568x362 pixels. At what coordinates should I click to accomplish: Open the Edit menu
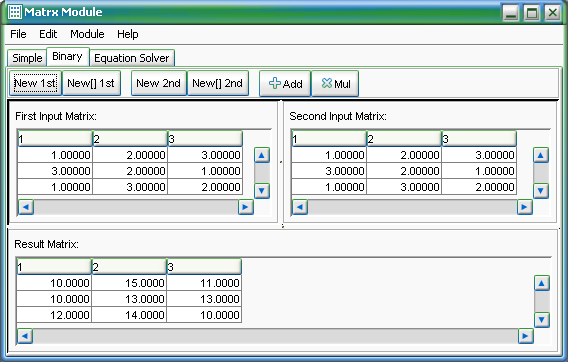[48, 34]
